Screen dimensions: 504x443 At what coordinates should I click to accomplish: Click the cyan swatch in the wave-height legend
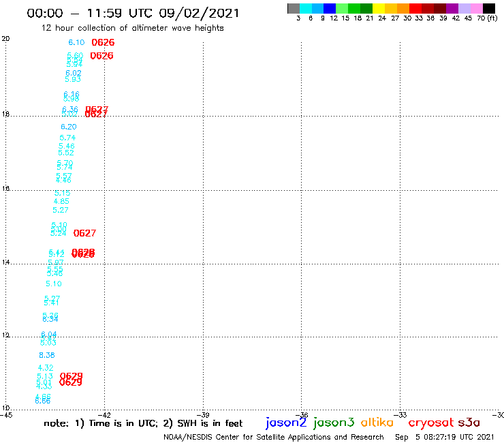tap(306, 8)
